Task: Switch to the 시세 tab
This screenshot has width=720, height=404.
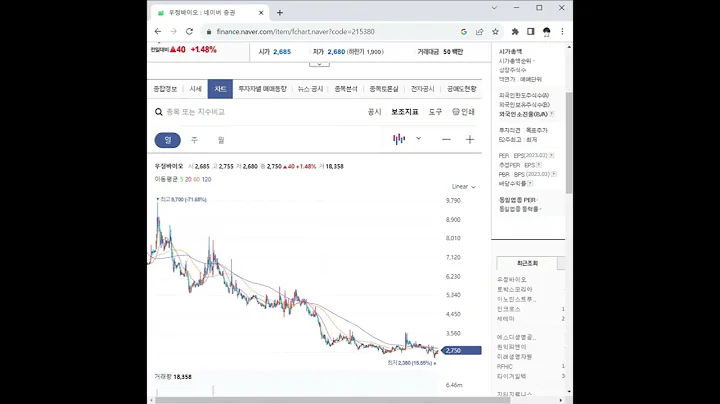Action: point(196,89)
